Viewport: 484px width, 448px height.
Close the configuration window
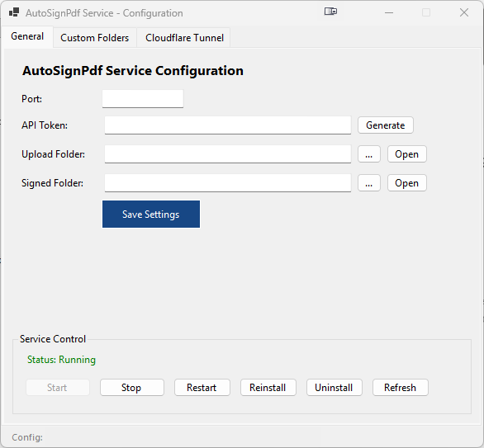(464, 12)
